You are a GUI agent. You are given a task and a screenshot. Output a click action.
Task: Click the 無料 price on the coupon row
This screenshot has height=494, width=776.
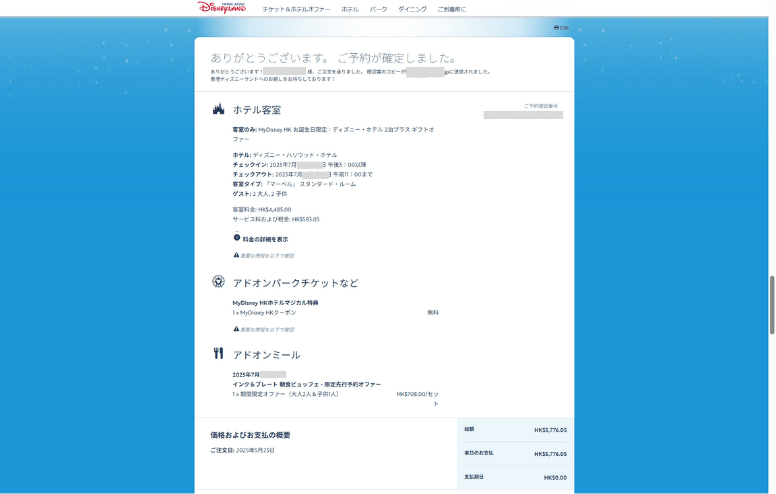(x=433, y=313)
